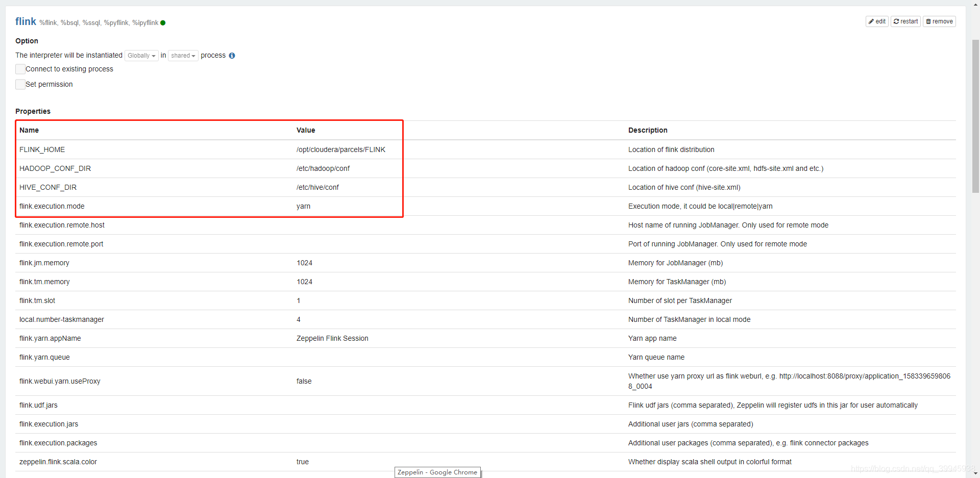Click the Name column header
This screenshot has width=980, height=478.
(29, 130)
